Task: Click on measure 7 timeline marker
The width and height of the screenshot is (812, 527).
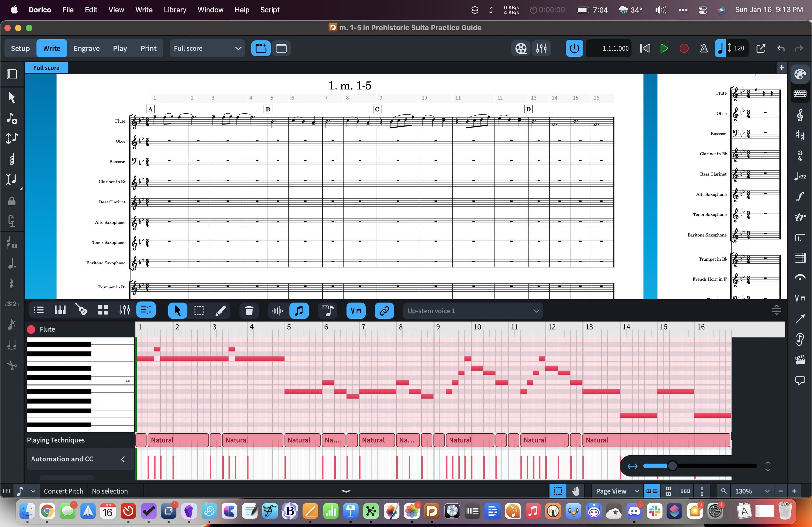Action: [363, 326]
